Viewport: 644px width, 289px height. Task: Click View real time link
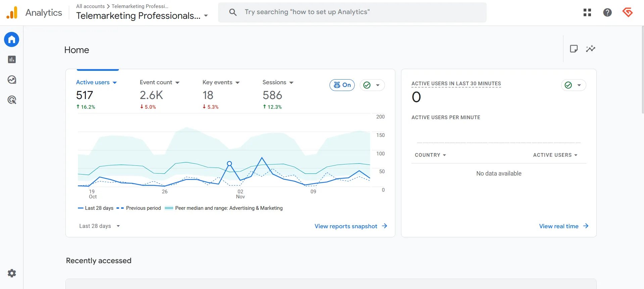[563, 226]
